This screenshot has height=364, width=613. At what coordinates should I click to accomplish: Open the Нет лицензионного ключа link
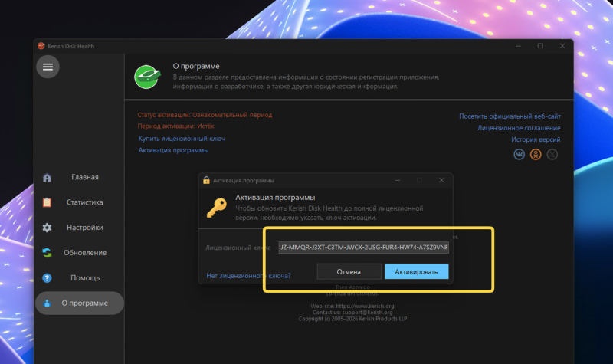248,275
